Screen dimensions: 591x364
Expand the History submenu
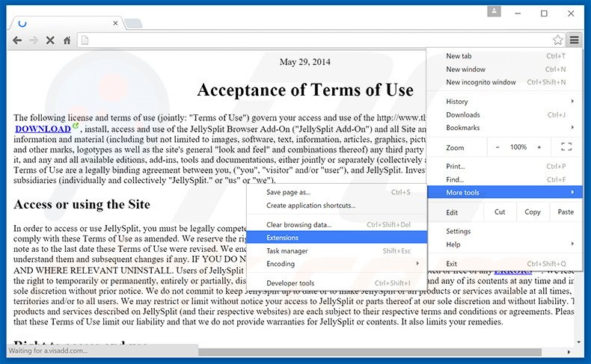point(505,102)
